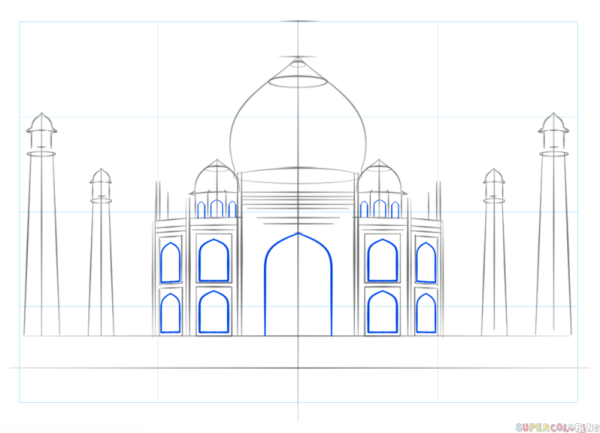Click the upper narrow arch on far-right wall
600x433 pixels.
click(426, 262)
